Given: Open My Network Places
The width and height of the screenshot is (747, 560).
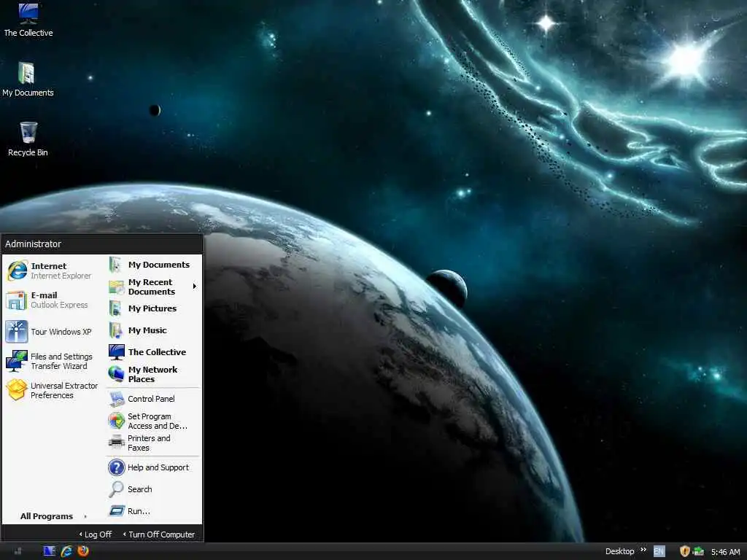Looking at the screenshot, I should pyautogui.click(x=153, y=374).
